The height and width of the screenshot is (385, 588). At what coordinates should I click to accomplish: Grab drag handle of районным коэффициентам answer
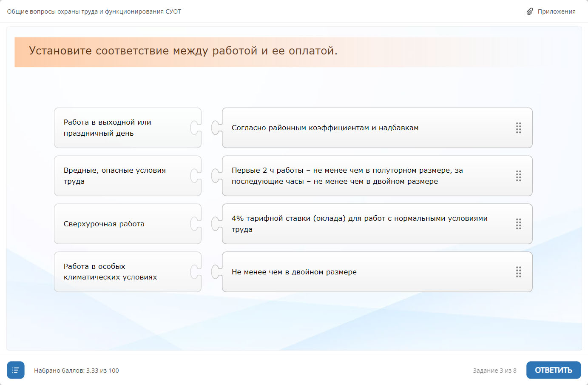point(518,128)
